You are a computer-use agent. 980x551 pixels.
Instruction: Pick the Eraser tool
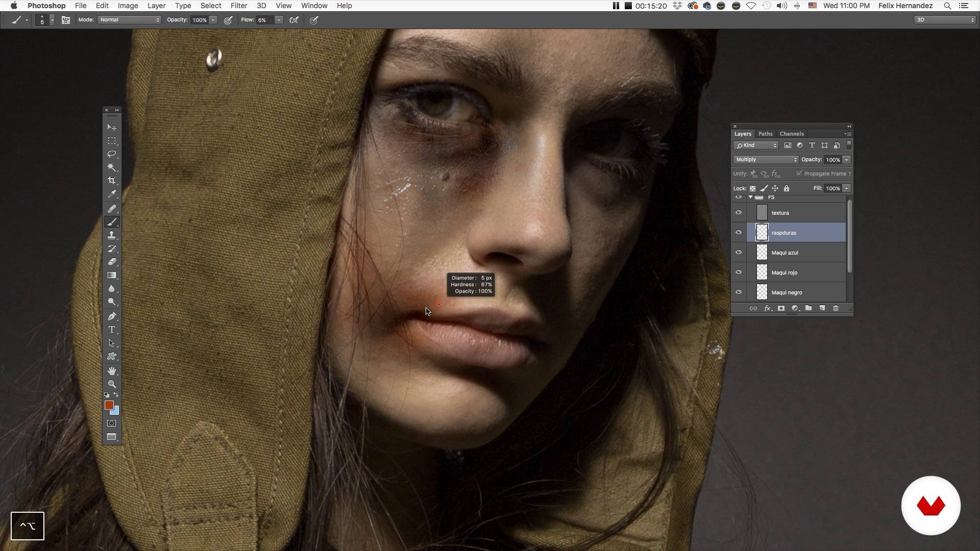coord(112,262)
